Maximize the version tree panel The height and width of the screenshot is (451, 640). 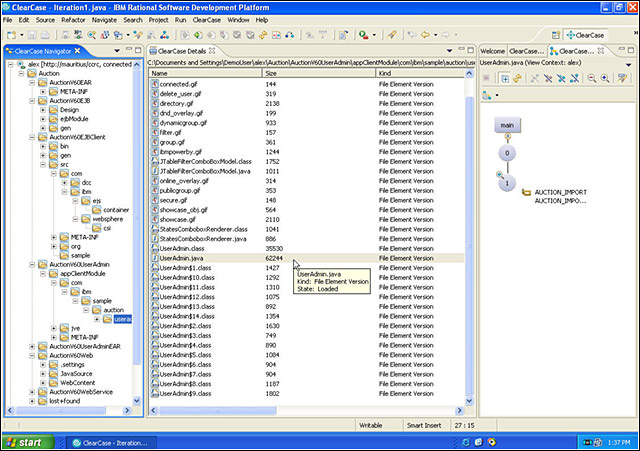tap(631, 50)
